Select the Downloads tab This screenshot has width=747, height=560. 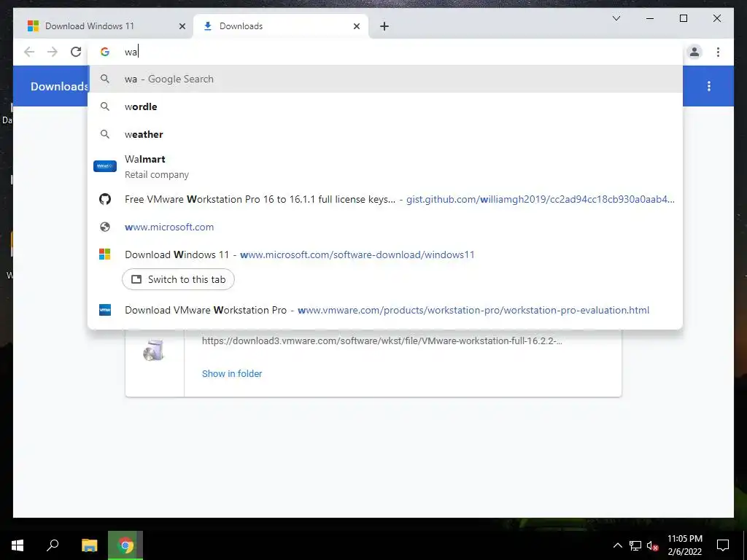tap(281, 26)
